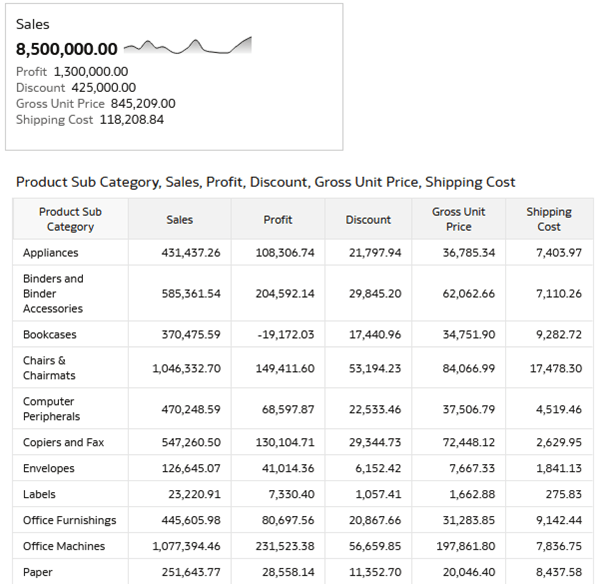Click the table visualization title text
The width and height of the screenshot is (600, 584).
pyautogui.click(x=266, y=182)
